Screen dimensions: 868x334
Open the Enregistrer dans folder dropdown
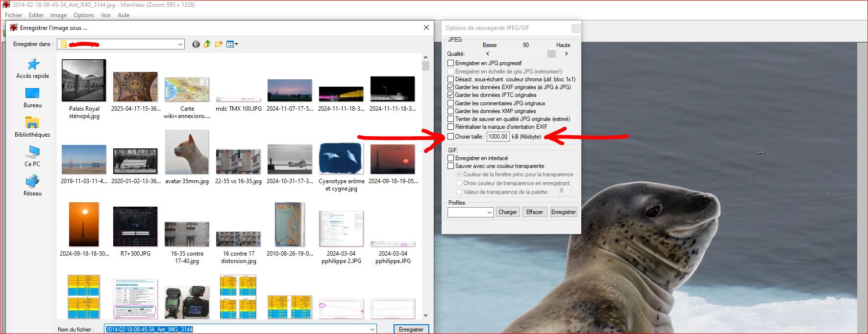pyautogui.click(x=180, y=44)
